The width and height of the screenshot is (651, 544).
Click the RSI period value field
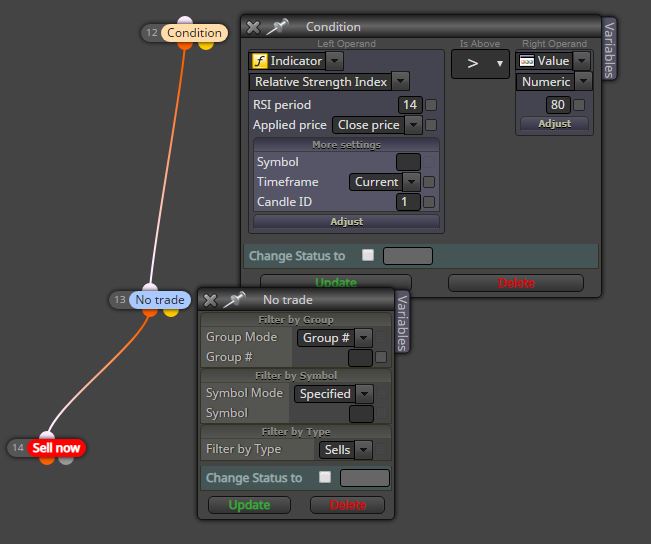point(410,105)
